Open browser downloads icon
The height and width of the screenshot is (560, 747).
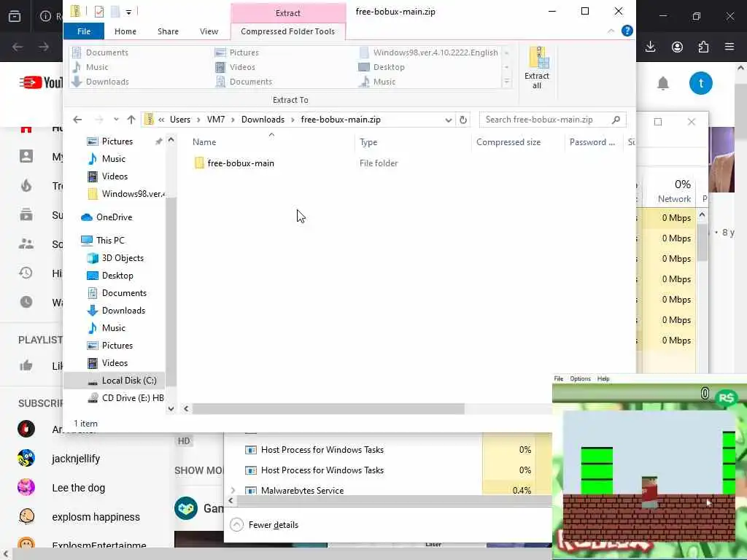[650, 47]
